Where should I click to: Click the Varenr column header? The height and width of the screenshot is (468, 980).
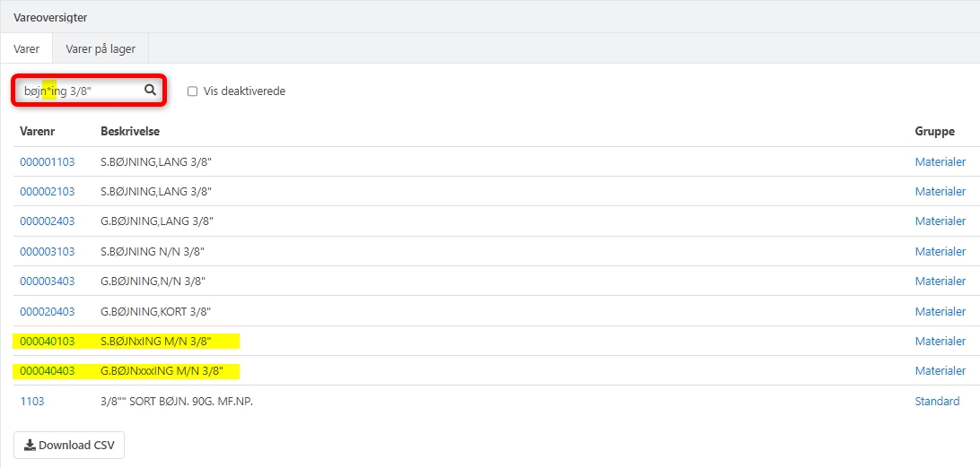tap(38, 132)
